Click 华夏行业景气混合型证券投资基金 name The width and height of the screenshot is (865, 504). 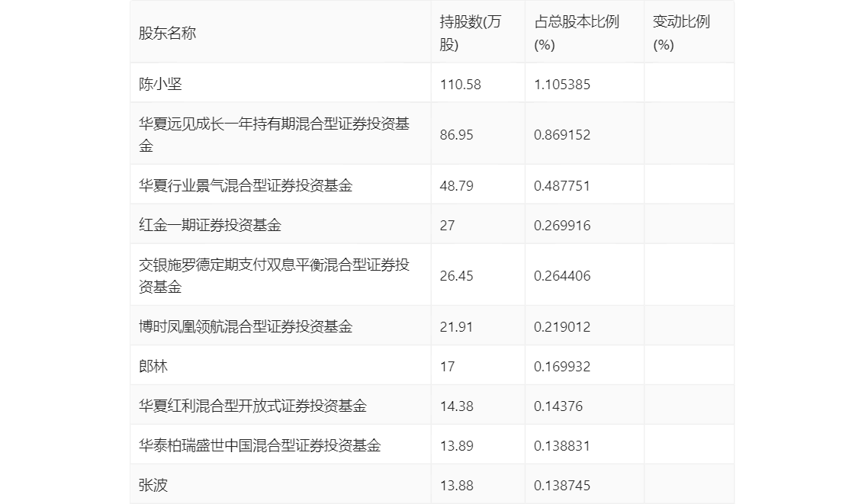click(x=246, y=185)
